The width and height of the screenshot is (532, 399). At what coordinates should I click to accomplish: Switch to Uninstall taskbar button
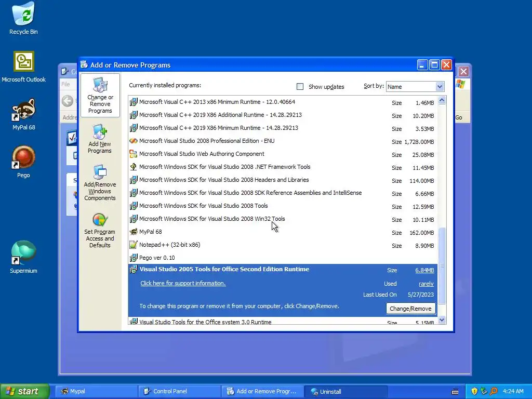point(345,391)
